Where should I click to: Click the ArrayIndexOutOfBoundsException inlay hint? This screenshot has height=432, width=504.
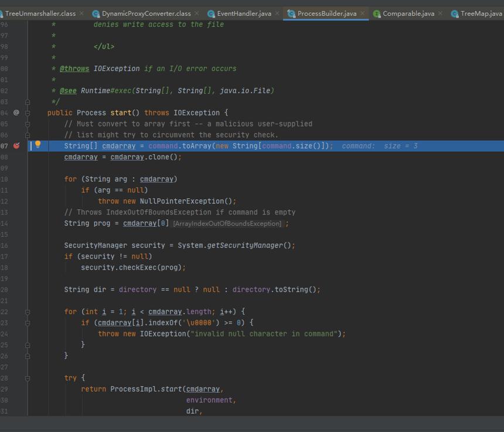click(227, 223)
